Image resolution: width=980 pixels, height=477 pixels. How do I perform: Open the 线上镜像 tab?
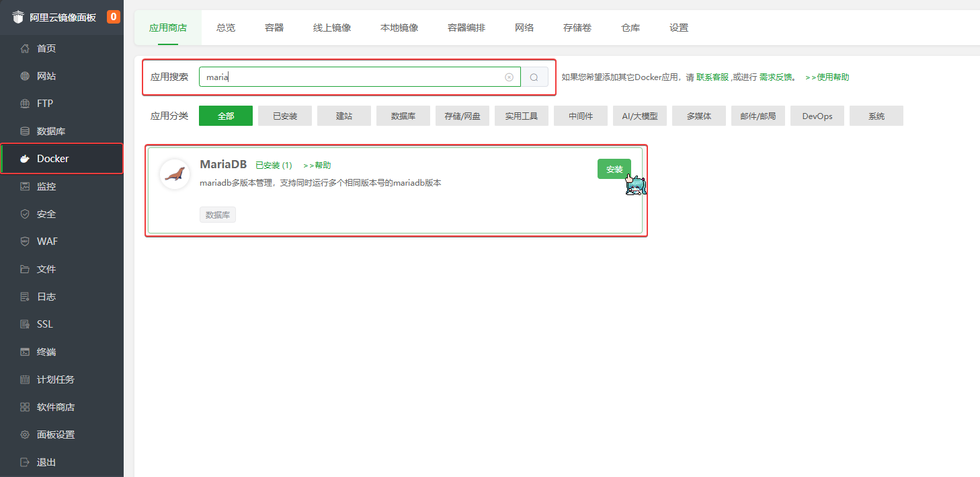[x=332, y=28]
